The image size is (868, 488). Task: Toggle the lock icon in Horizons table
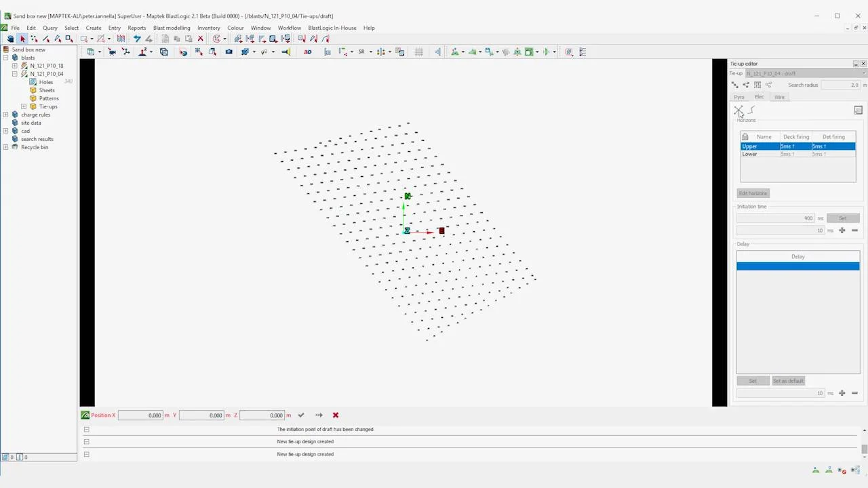pyautogui.click(x=745, y=137)
